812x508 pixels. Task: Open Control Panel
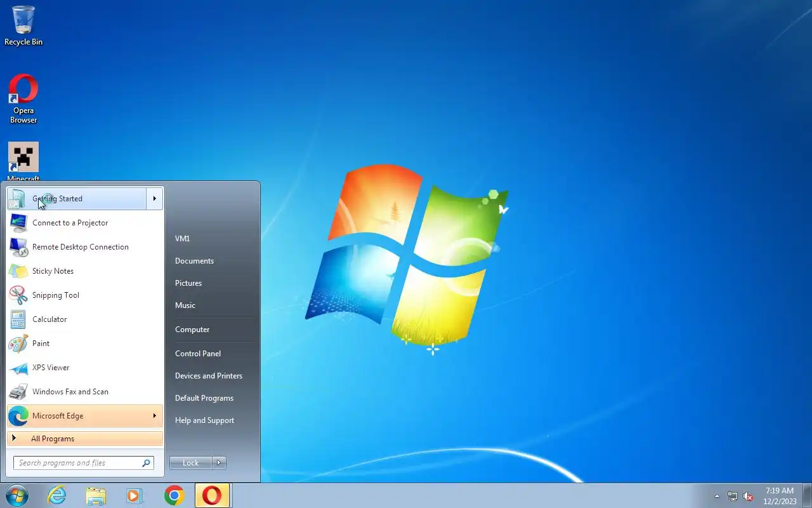[x=198, y=354]
